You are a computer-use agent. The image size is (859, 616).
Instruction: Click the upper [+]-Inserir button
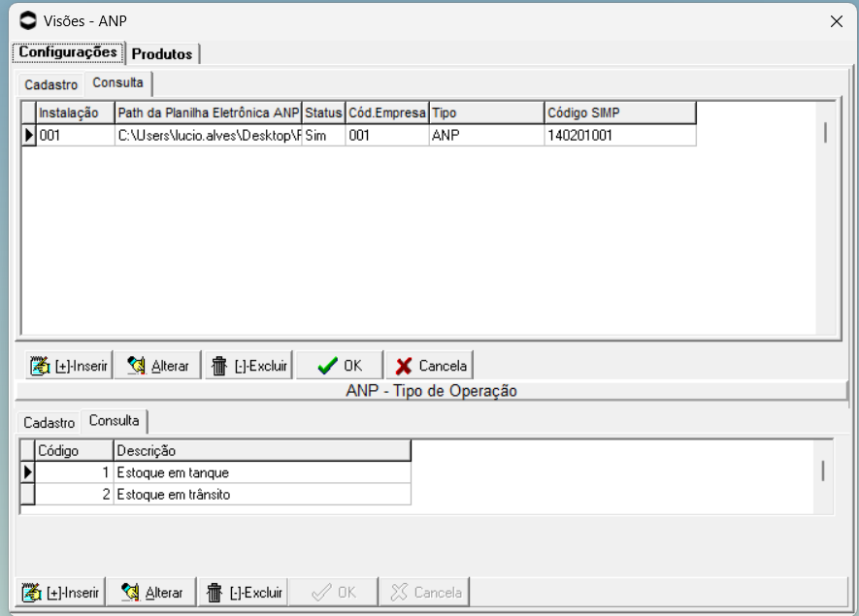click(69, 365)
